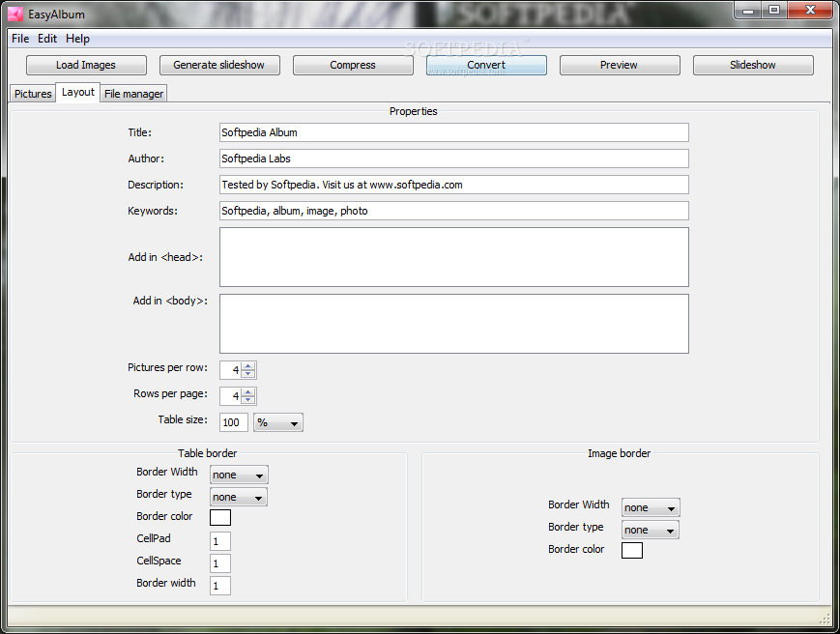
Task: Click the Add in <head> text area
Action: [x=453, y=257]
